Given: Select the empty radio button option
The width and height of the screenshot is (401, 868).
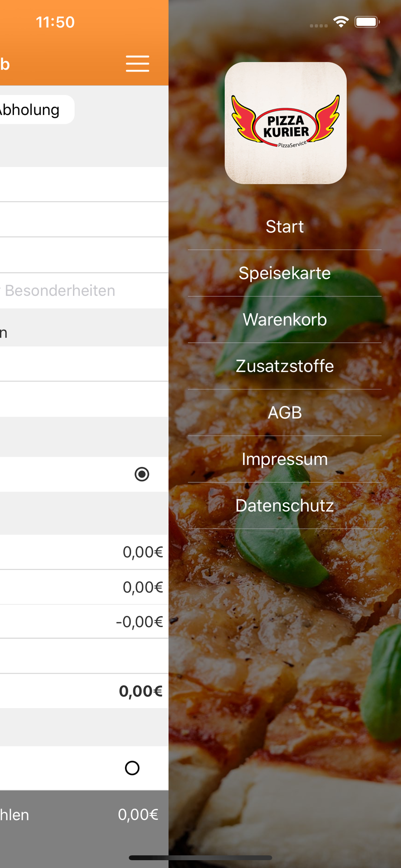Looking at the screenshot, I should click(x=132, y=768).
